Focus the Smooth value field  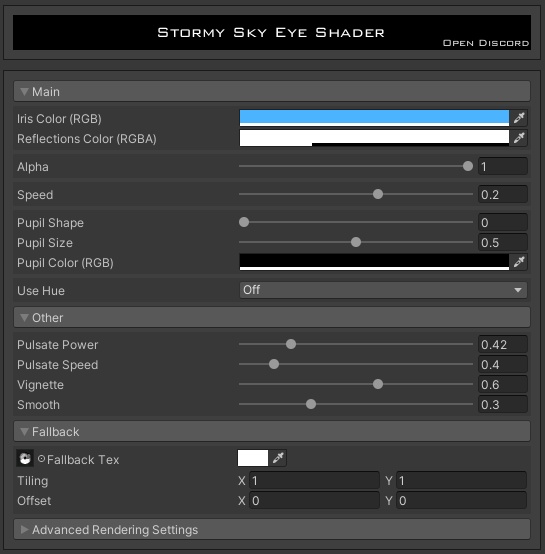503,404
